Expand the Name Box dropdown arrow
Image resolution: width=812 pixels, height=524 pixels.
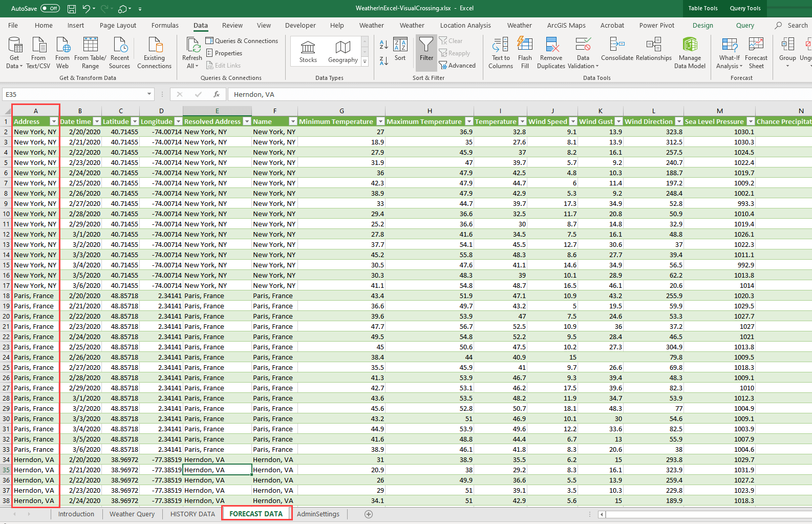pyautogui.click(x=149, y=94)
